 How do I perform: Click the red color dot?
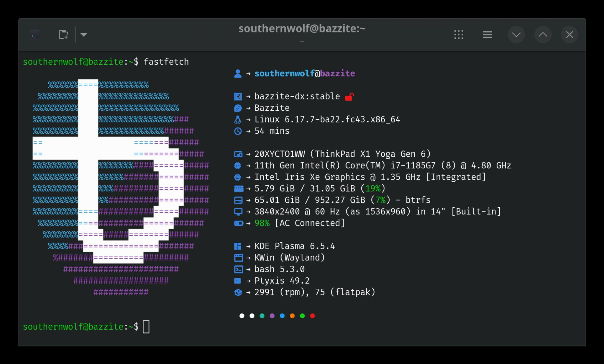point(312,316)
